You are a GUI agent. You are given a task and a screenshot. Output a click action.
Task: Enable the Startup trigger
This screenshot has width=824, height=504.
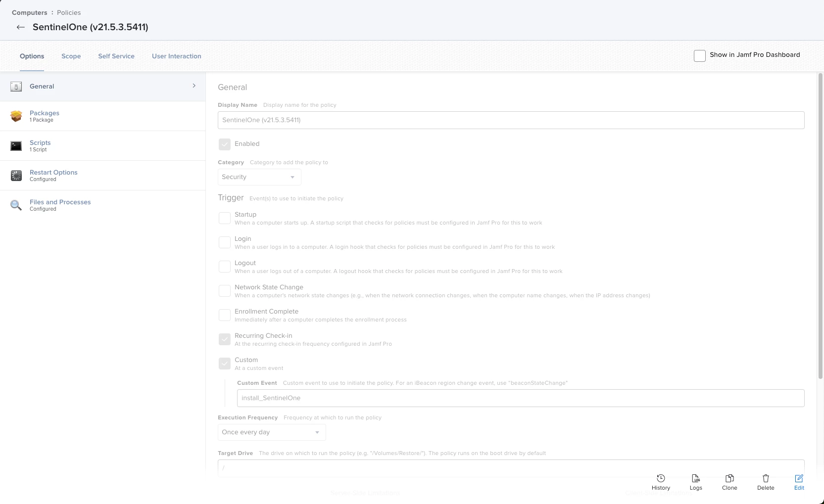[225, 218]
